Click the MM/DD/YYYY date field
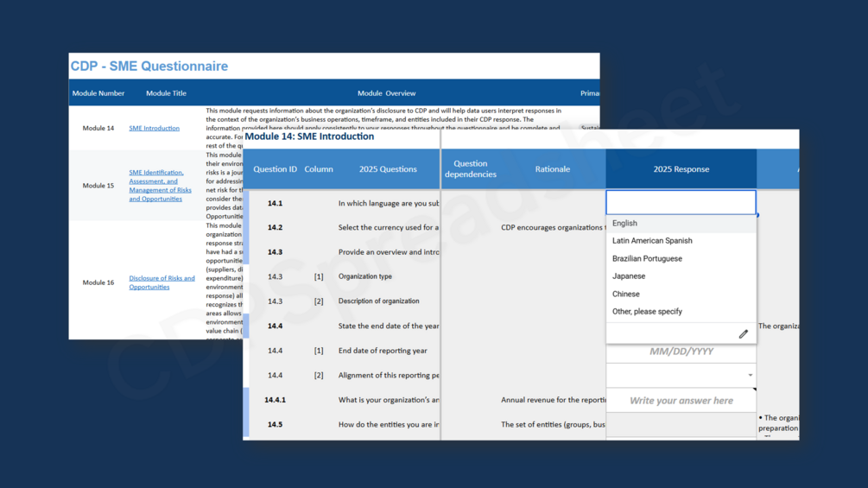 tap(681, 352)
